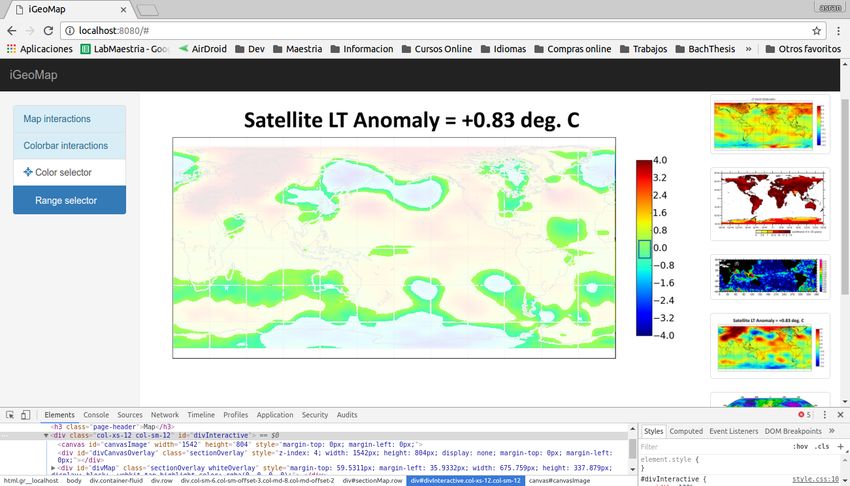Activate DevTools element inspector picker icon
Image resolution: width=850 pixels, height=486 pixels.
pyautogui.click(x=10, y=415)
